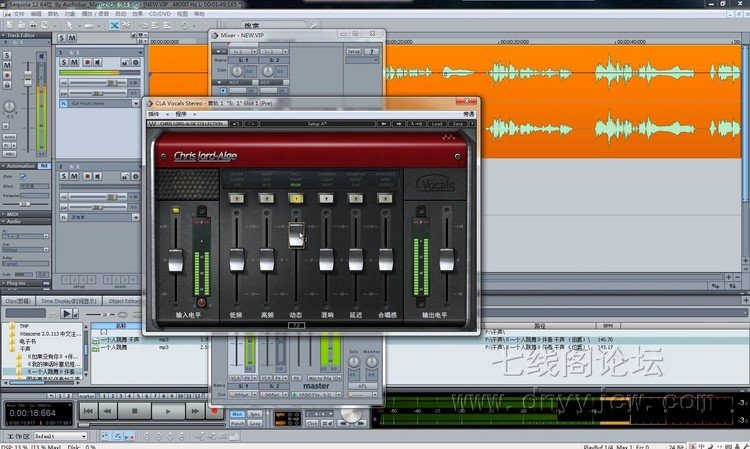Open track 1 CLA Vocals plugin dropdown
This screenshot has width=750, height=449.
click(136, 103)
